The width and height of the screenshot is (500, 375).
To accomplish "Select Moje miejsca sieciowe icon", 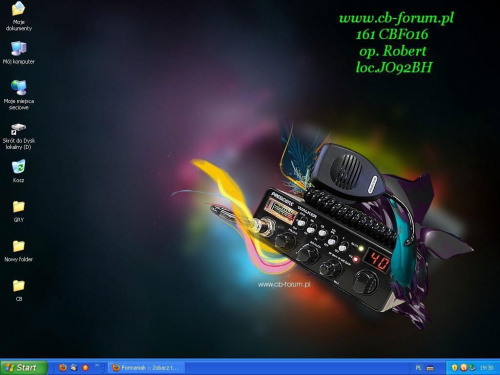I will coord(19,95).
